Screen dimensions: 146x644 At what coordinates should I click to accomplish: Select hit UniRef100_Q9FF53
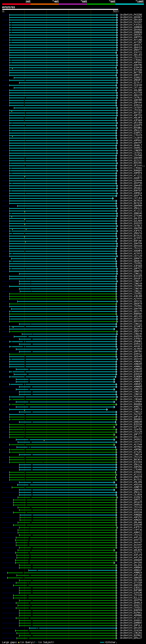[x=131, y=37]
